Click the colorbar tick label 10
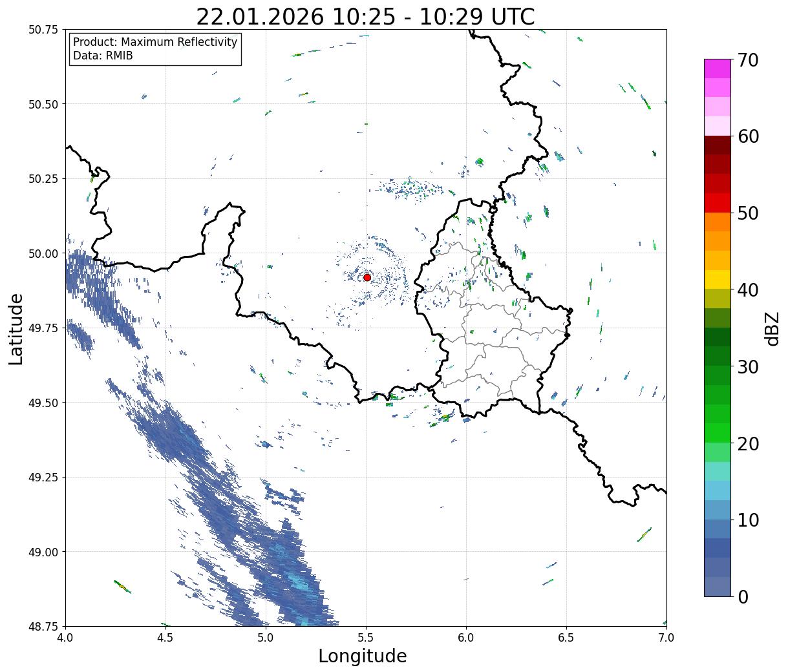This screenshot has width=788, height=672. pos(747,520)
